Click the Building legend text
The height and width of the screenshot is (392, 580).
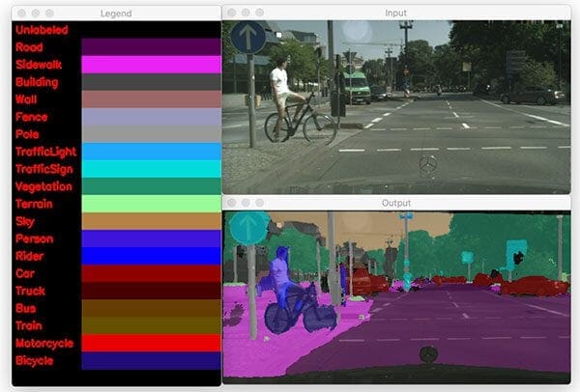point(37,82)
